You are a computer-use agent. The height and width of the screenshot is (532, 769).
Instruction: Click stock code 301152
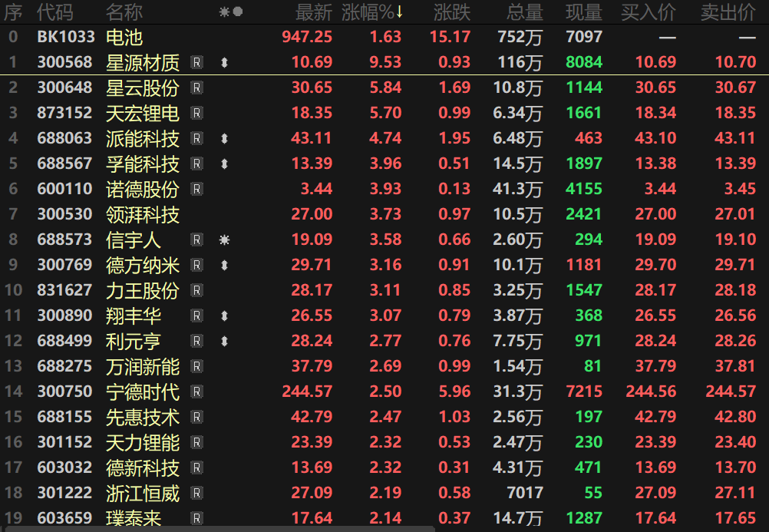tap(64, 443)
